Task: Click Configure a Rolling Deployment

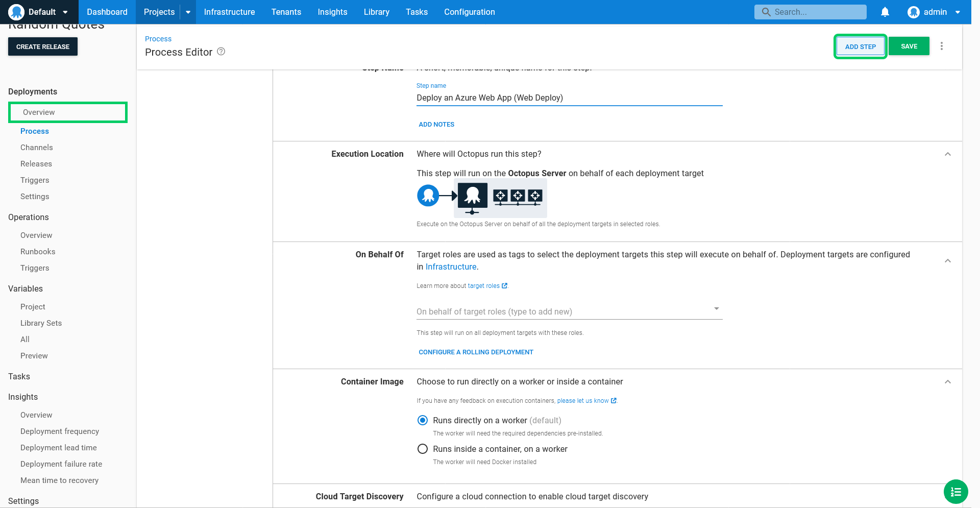Action: (476, 352)
